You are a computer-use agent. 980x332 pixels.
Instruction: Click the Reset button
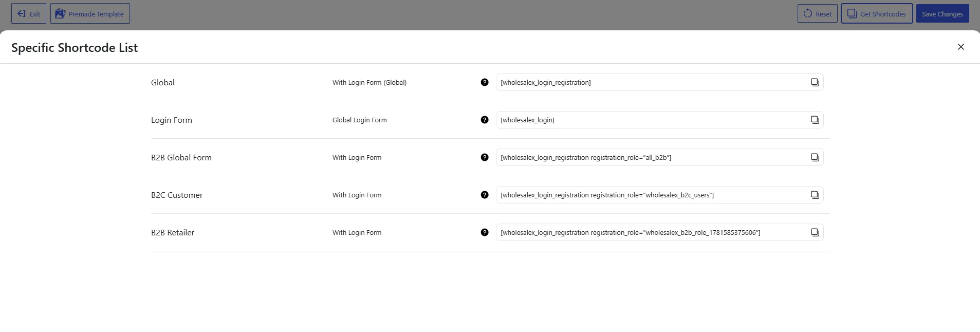point(817,13)
